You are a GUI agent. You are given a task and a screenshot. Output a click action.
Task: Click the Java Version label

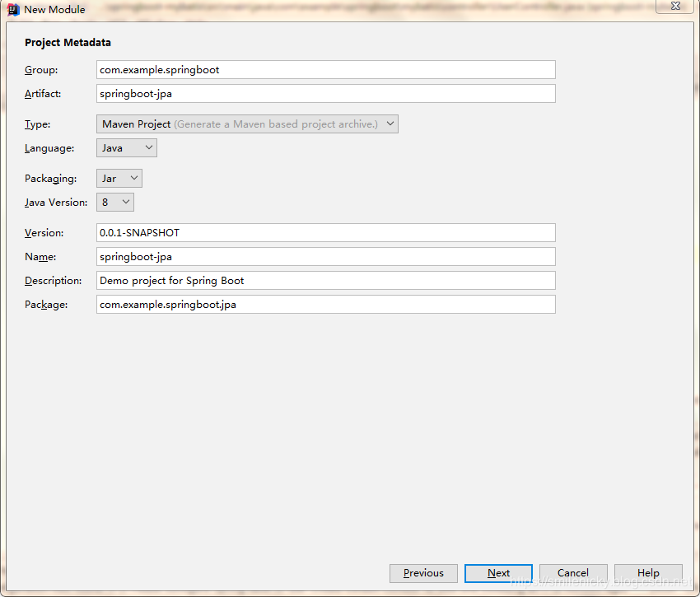pyautogui.click(x=56, y=203)
